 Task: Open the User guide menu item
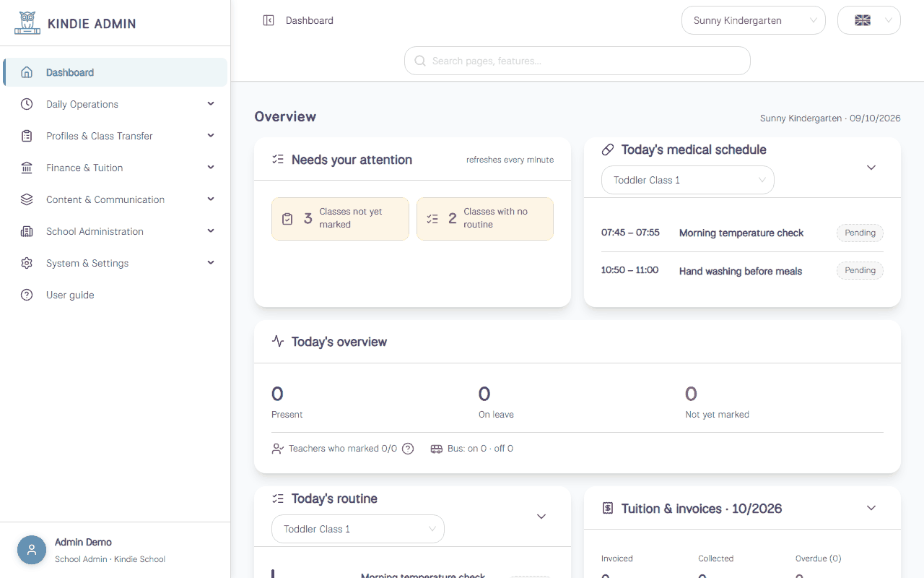[115, 295]
